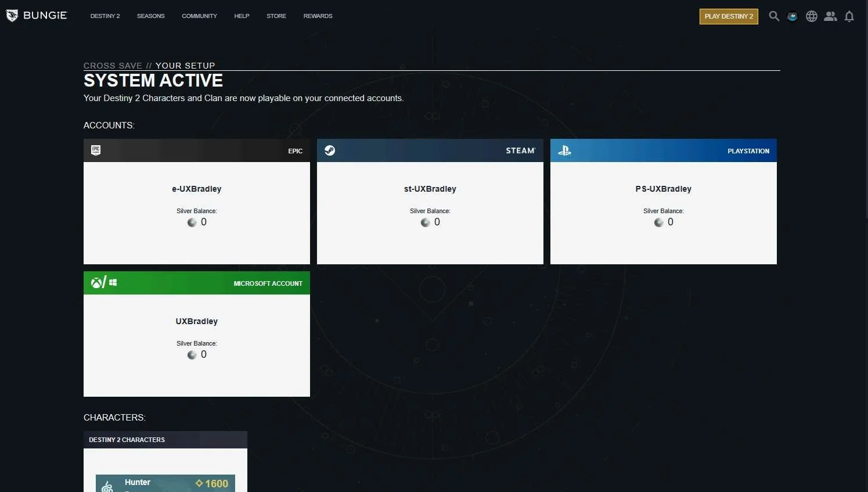Click the power level diamond icon
The height and width of the screenshot is (492, 868).
tap(199, 483)
